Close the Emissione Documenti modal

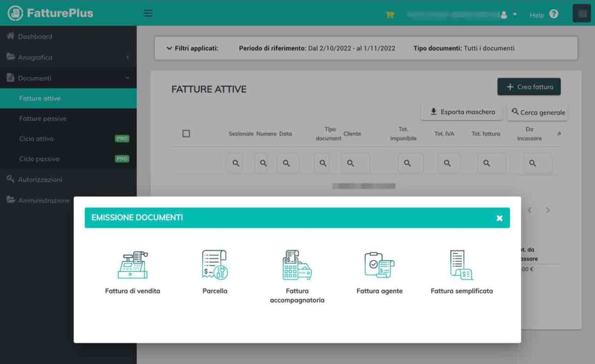point(499,218)
